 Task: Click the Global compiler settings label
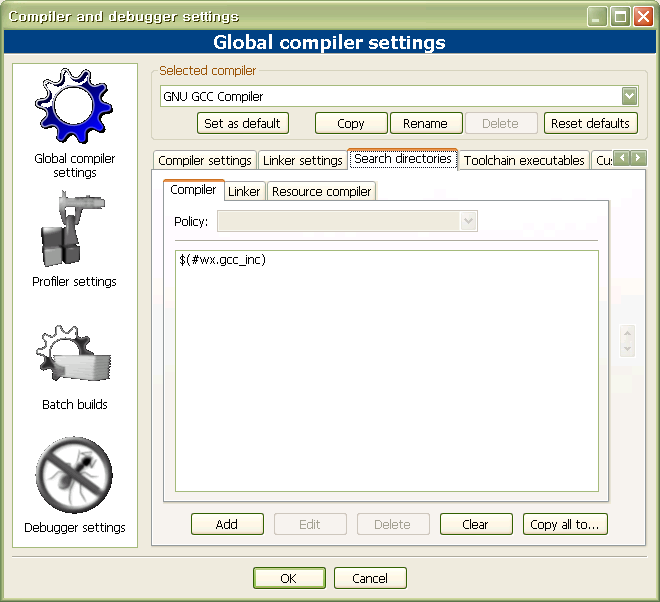pyautogui.click(x=75, y=165)
